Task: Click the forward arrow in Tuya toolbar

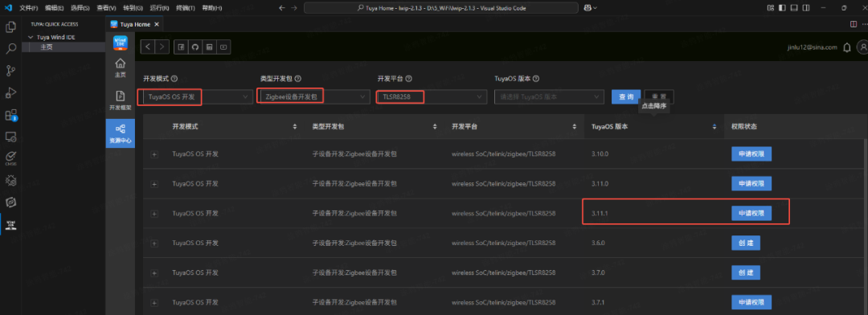Action: pos(162,47)
